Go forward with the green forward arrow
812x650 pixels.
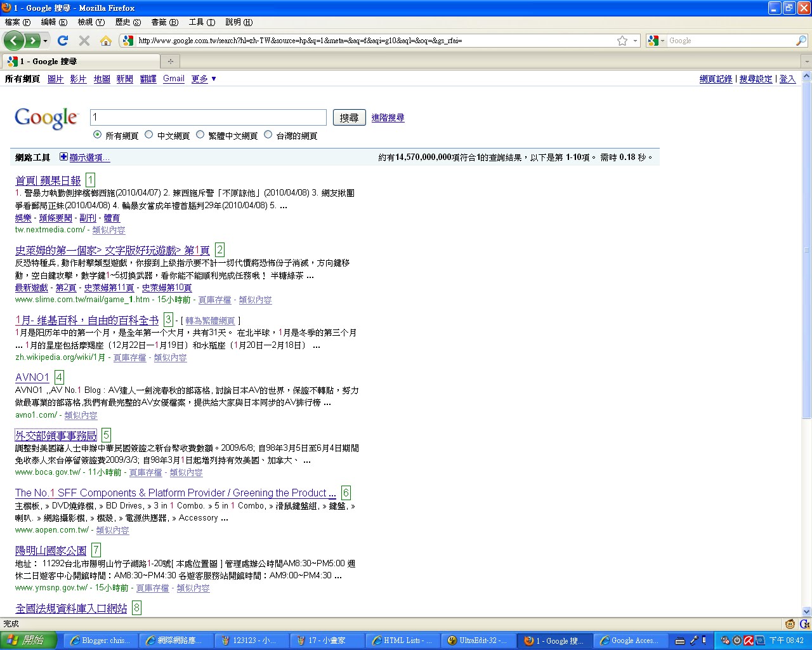click(32, 41)
